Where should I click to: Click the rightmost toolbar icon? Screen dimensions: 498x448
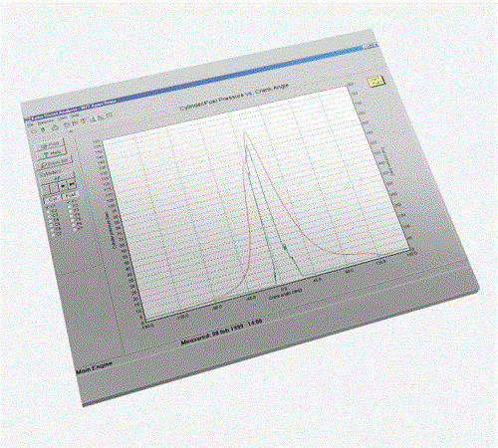click(110, 115)
